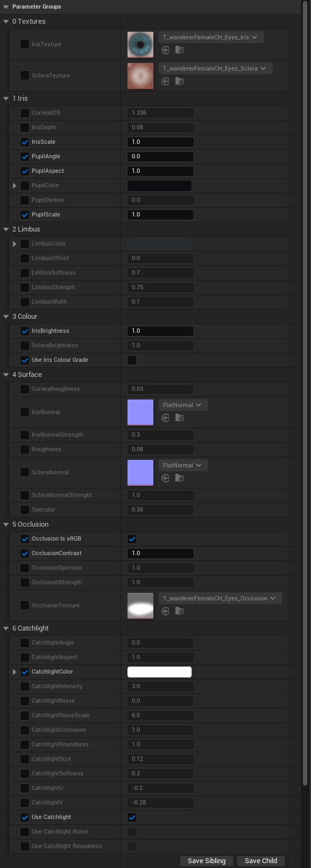The width and height of the screenshot is (311, 868).
Task: Click the IrisScale value field
Action: point(160,142)
